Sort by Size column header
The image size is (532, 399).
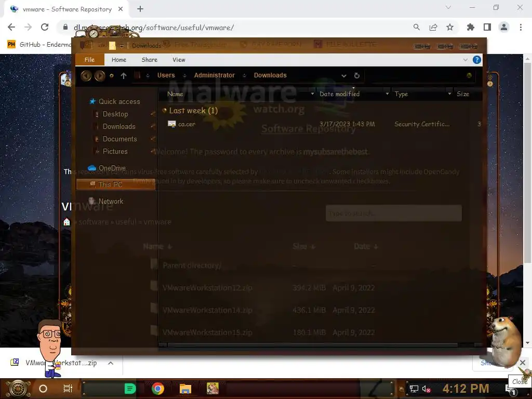click(463, 94)
